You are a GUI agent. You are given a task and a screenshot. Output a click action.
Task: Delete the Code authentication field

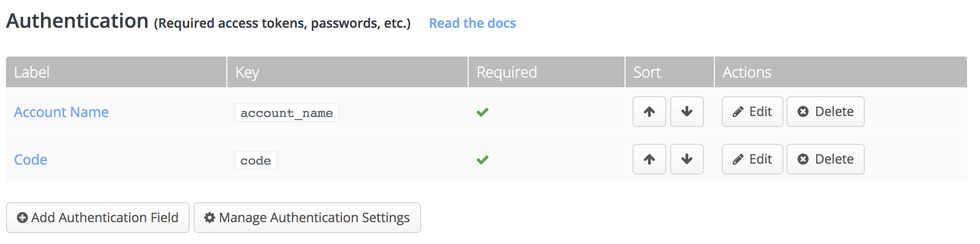(x=825, y=159)
